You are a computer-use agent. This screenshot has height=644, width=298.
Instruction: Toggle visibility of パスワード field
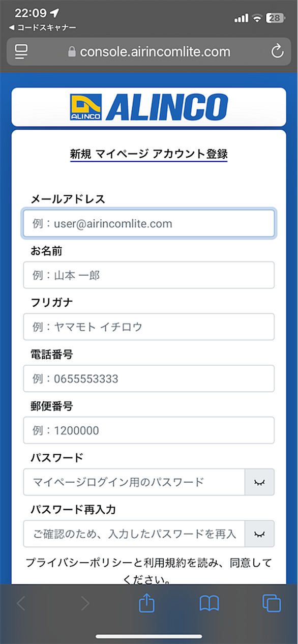(260, 482)
